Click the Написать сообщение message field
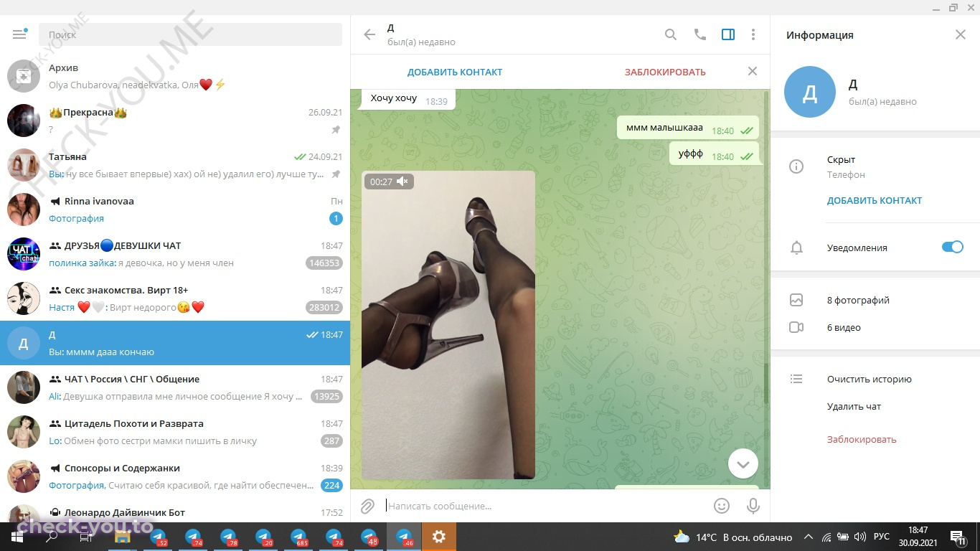Screen dimensions: 980x551 (545, 506)
